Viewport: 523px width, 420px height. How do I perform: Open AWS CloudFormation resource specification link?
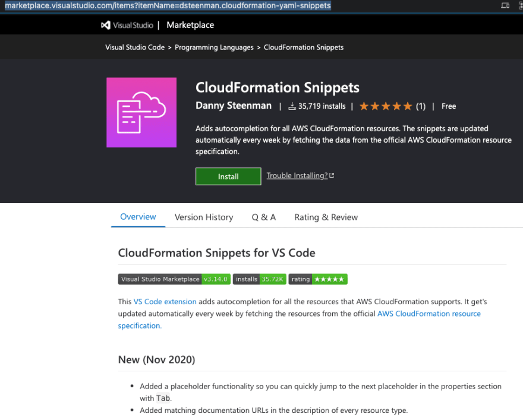click(429, 314)
